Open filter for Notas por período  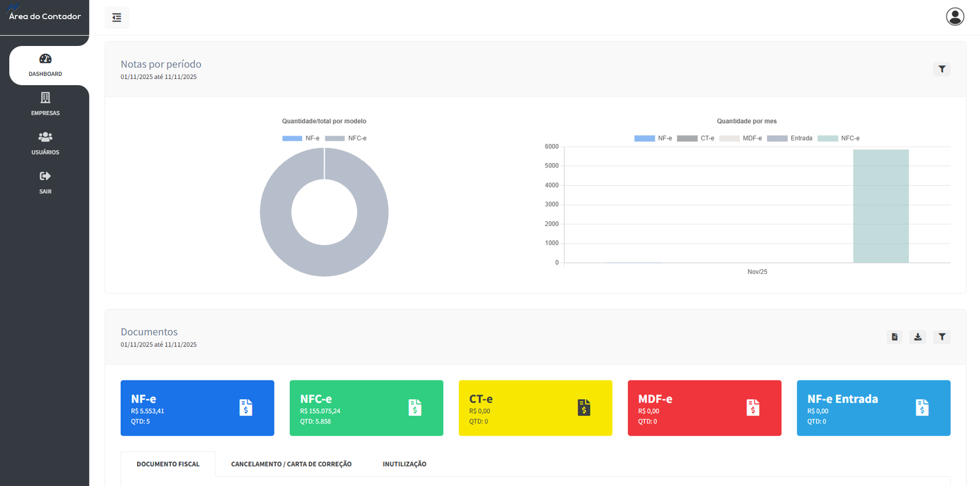coord(941,69)
